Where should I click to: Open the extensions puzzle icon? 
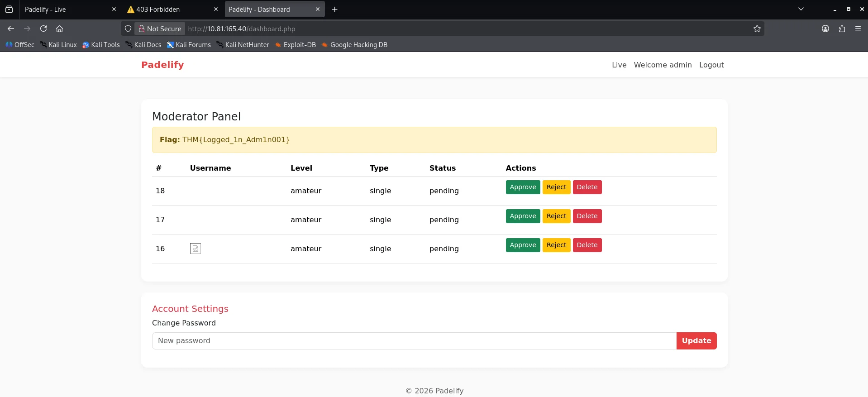[841, 29]
